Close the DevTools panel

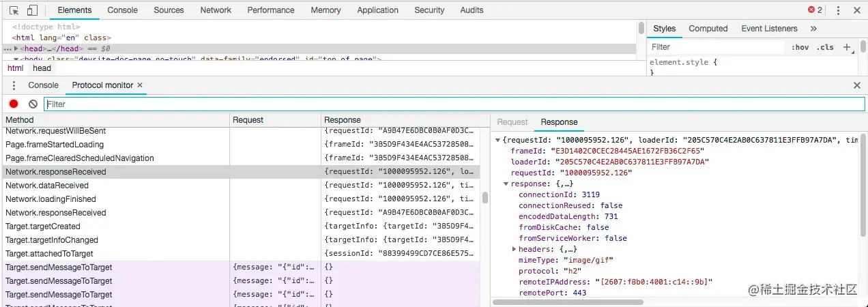(x=857, y=10)
